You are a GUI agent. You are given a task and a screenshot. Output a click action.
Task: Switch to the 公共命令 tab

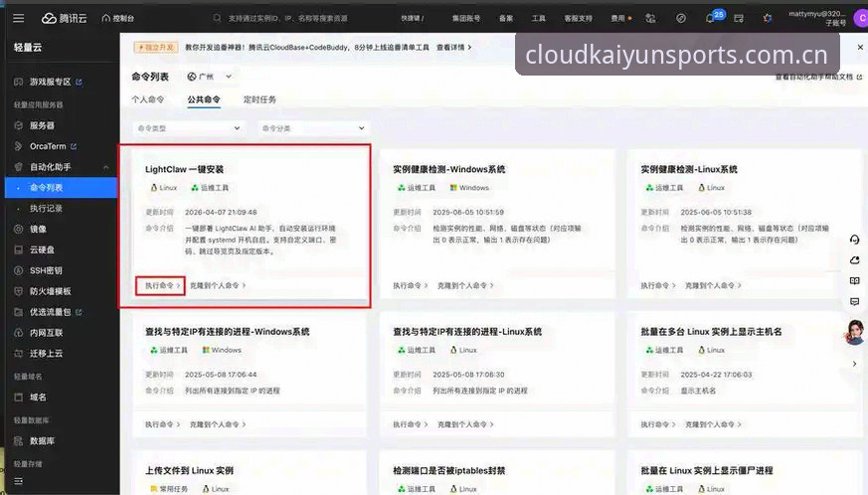[204, 99]
